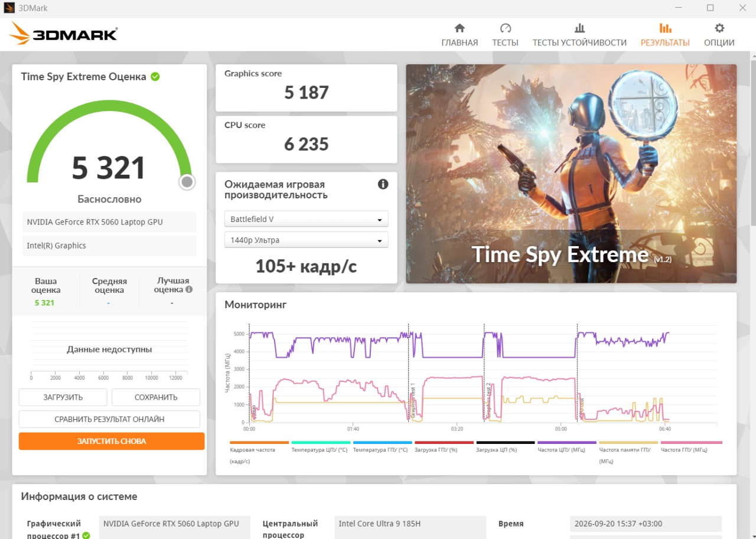Click the Time Spy Extreme preview image

click(571, 174)
